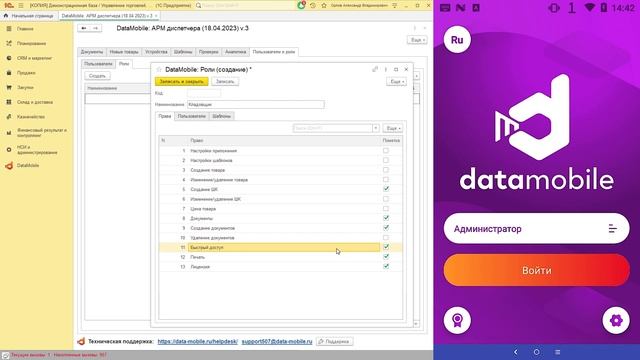
Task: Tap the license ribbon icon on phone
Action: 457,320
